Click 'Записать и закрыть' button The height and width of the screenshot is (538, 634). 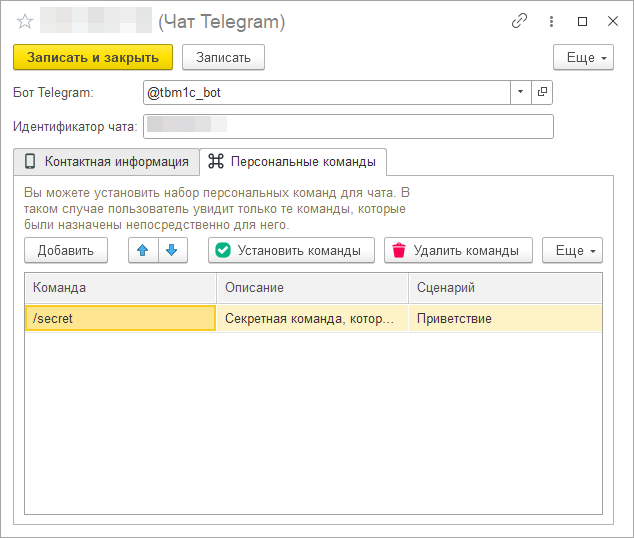pyautogui.click(x=93, y=57)
